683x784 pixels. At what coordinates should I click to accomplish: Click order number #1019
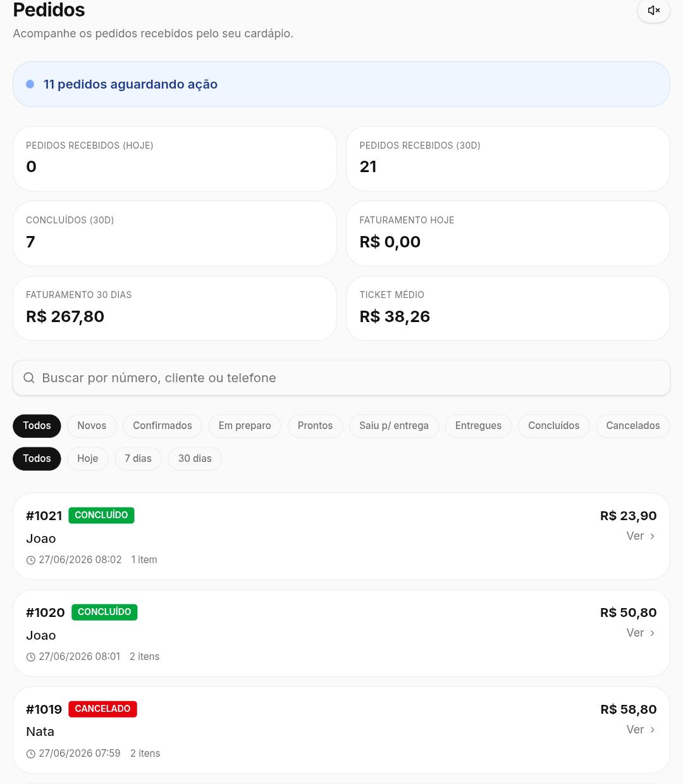click(x=44, y=709)
